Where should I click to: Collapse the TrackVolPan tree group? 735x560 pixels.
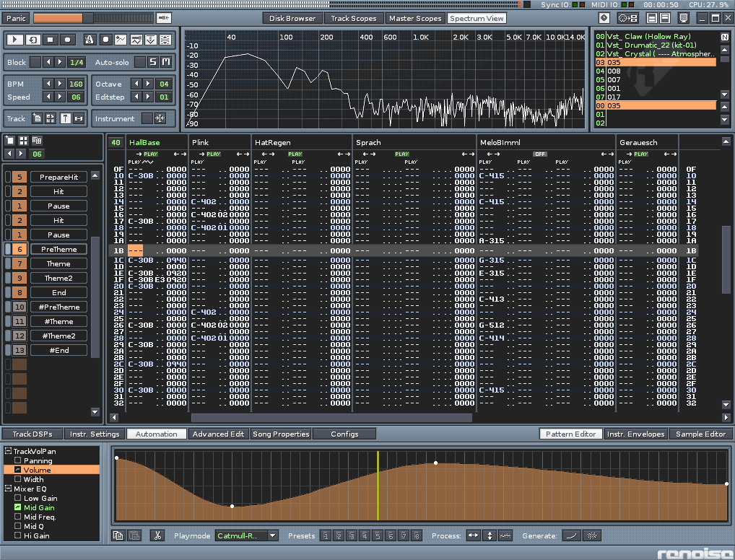[x=9, y=451]
